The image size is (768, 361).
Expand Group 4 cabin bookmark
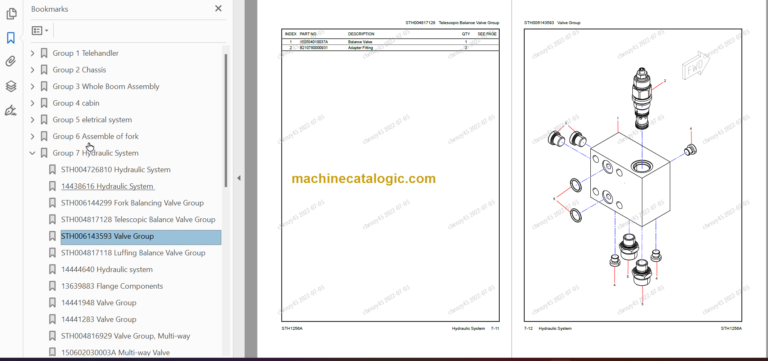click(32, 103)
